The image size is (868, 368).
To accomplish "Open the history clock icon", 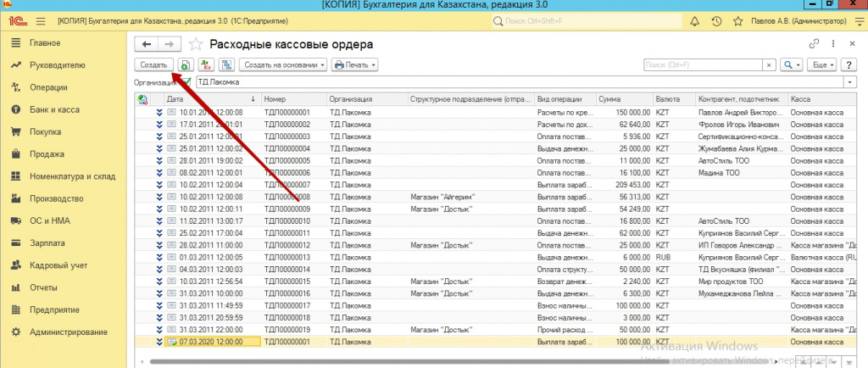I will [x=716, y=21].
